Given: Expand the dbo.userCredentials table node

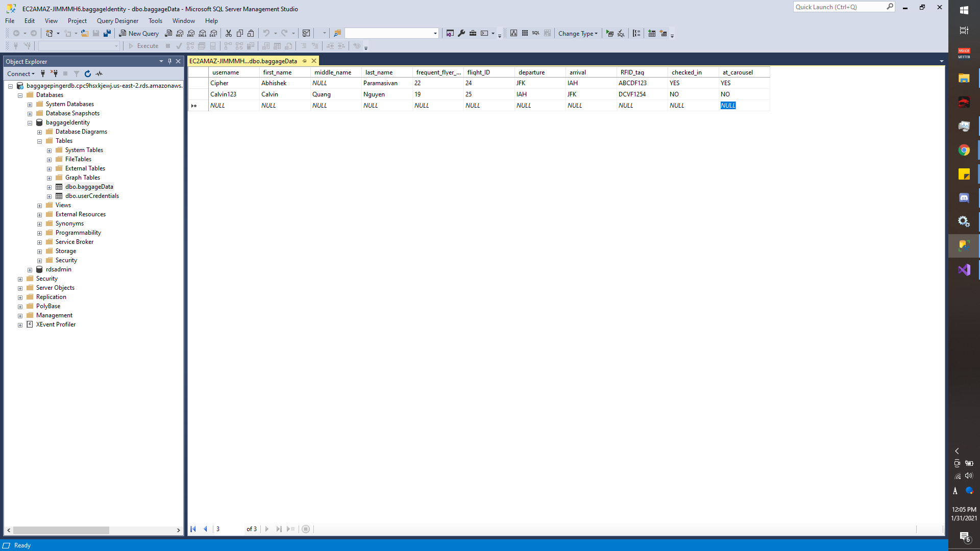Looking at the screenshot, I should point(50,196).
